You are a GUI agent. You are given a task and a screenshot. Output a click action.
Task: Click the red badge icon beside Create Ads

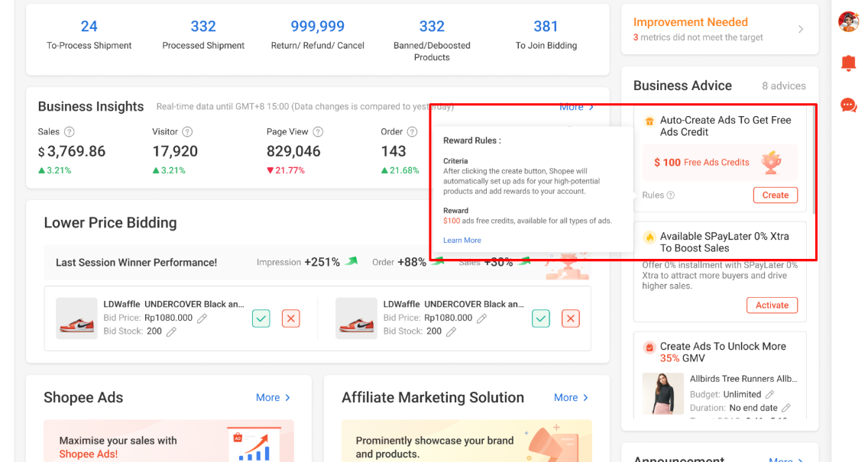[649, 347]
